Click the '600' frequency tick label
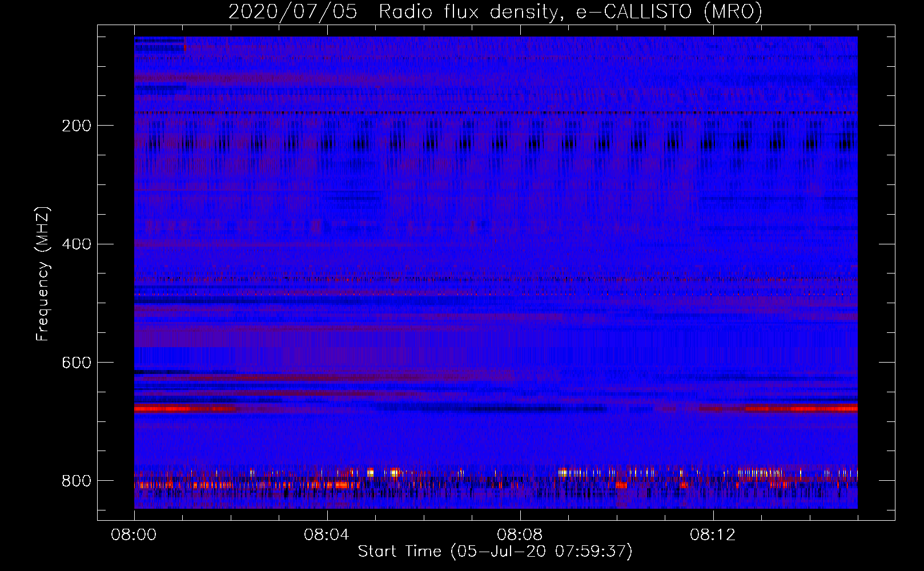This screenshot has width=924, height=571. pyautogui.click(x=77, y=363)
